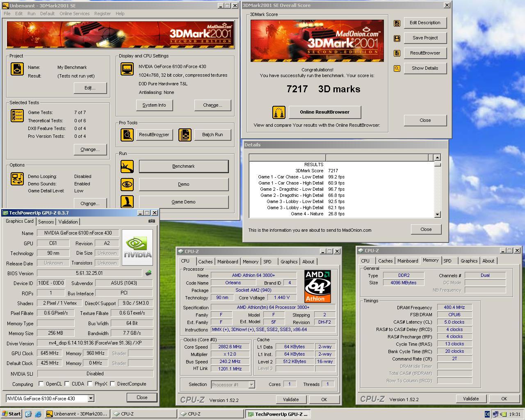Click the Demo eye icon
Image resolution: width=525 pixels, height=420 pixels.
(127, 184)
